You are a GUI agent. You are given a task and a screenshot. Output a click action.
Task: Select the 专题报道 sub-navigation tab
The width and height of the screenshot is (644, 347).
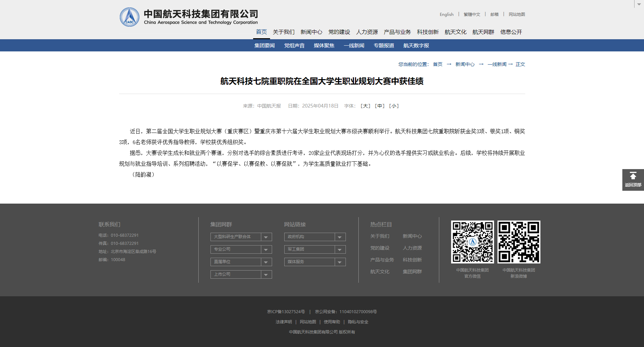tap(384, 45)
